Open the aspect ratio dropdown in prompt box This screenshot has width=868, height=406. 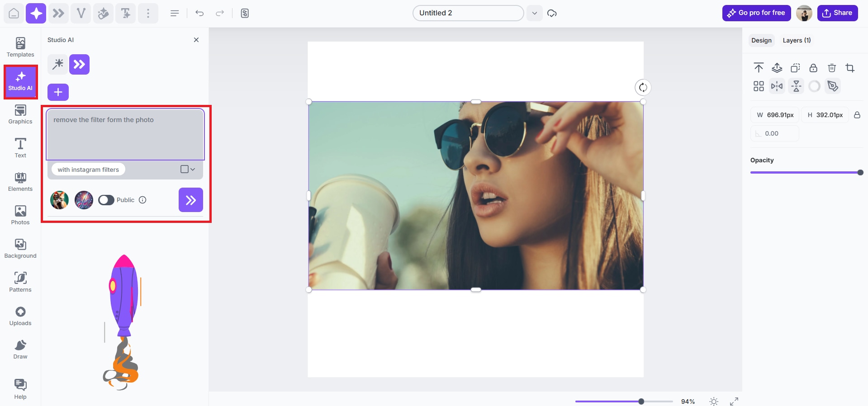point(187,169)
